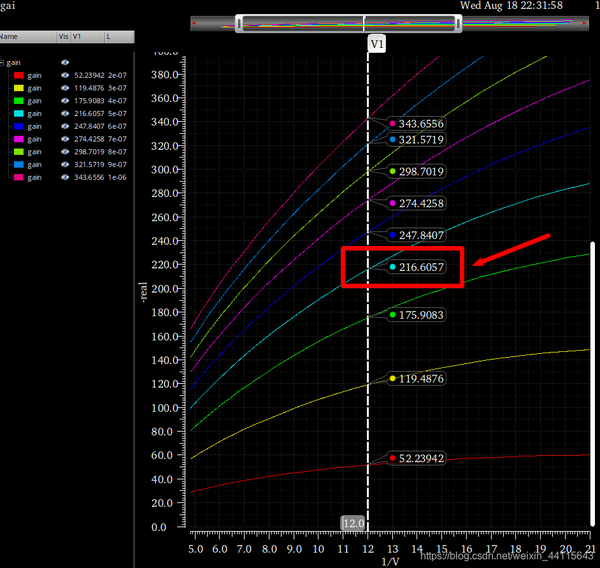600x568 pixels.
Task: Toggle visibility of the whole gain group
Action: tap(65, 62)
